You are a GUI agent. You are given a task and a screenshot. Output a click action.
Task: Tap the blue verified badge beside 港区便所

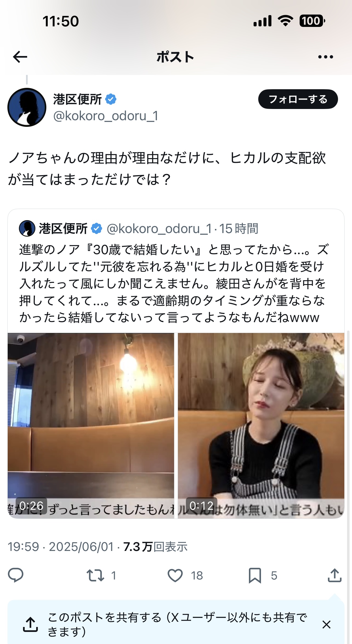(x=111, y=99)
